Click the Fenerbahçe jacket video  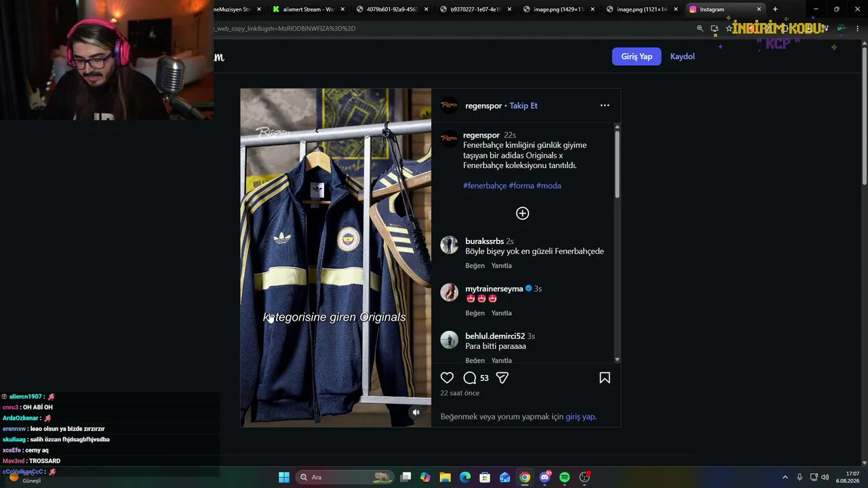[336, 258]
